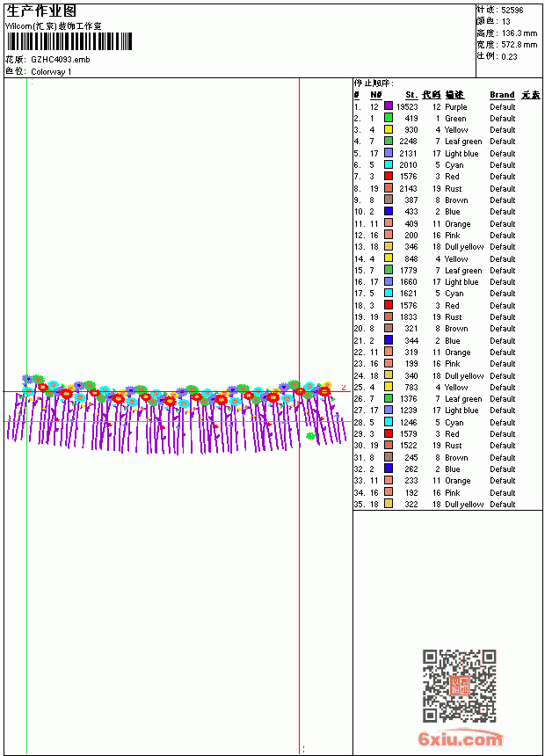
Task: Click the red swatch in row 7
Action: pos(389,176)
